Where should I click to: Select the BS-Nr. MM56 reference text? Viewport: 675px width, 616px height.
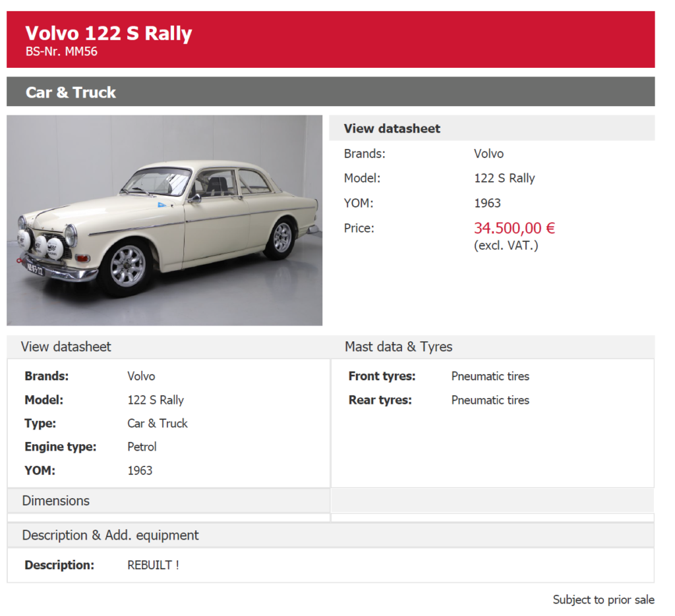click(61, 51)
